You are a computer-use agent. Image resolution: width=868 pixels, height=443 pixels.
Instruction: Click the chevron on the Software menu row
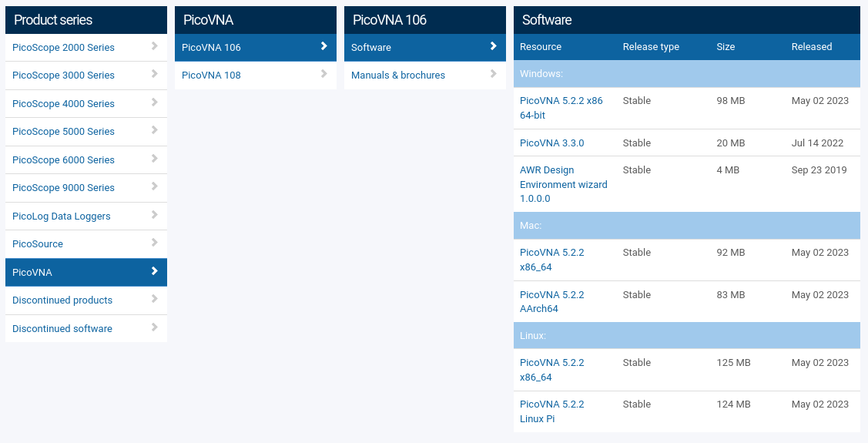coord(493,46)
